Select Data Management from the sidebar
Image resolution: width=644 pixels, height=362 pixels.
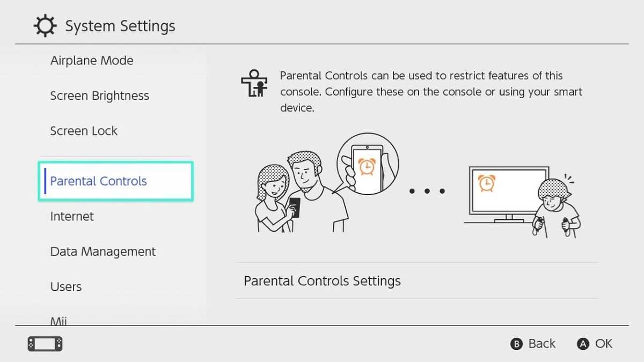[x=103, y=251]
